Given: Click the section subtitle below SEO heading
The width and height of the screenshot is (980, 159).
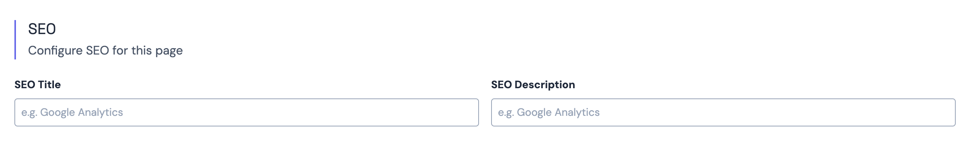Looking at the screenshot, I should pos(106,50).
